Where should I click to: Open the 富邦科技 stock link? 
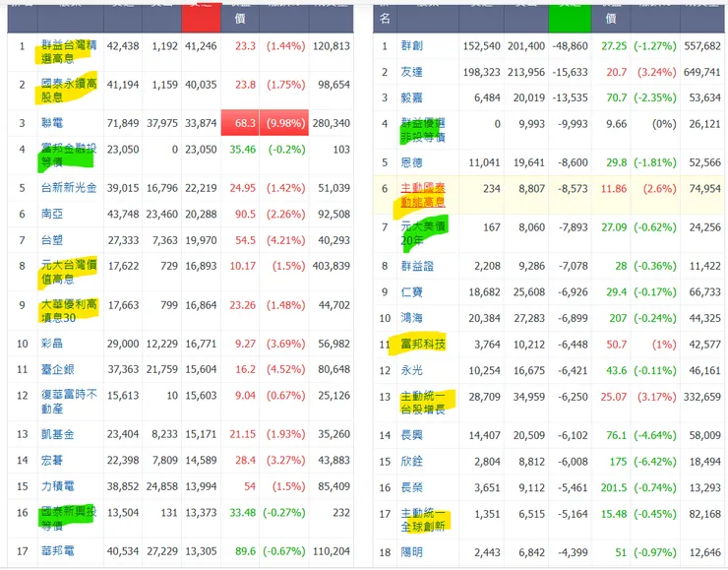423,345
